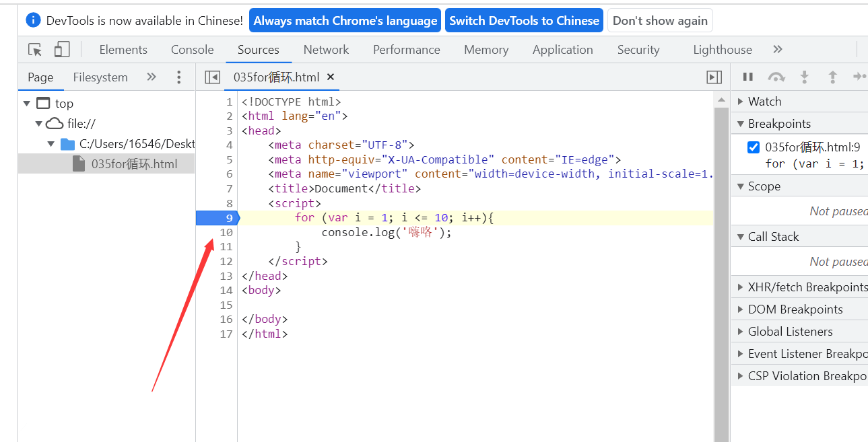Add breakpoint at line number 8
The height and width of the screenshot is (442, 868).
coord(229,203)
